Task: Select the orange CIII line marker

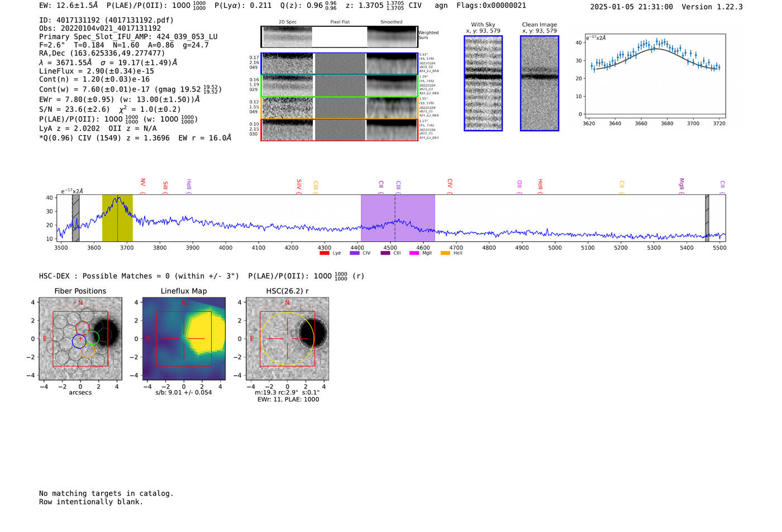Action: click(x=316, y=187)
